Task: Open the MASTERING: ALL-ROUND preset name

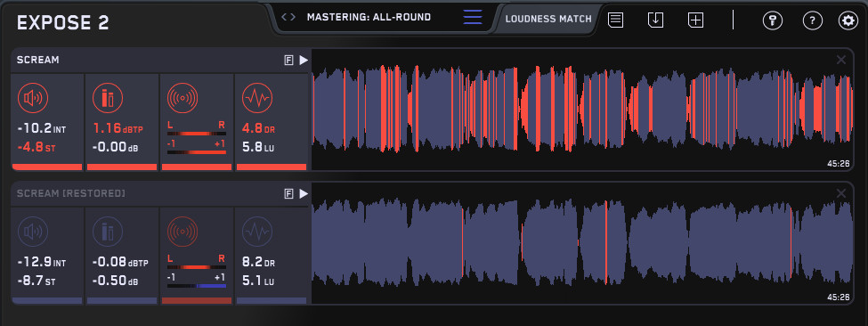Action: click(x=369, y=17)
